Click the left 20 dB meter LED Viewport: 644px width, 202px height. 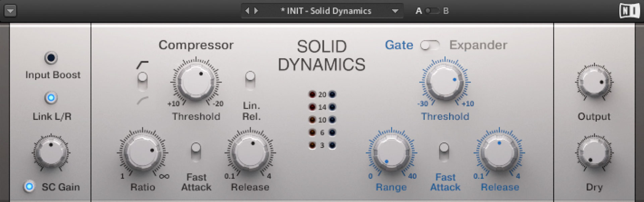coord(312,94)
